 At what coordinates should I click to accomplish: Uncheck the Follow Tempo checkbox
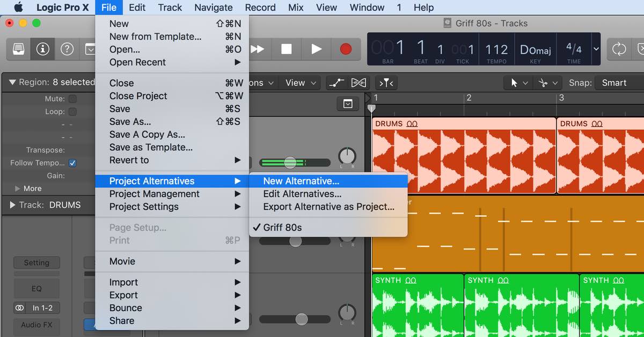coord(72,163)
